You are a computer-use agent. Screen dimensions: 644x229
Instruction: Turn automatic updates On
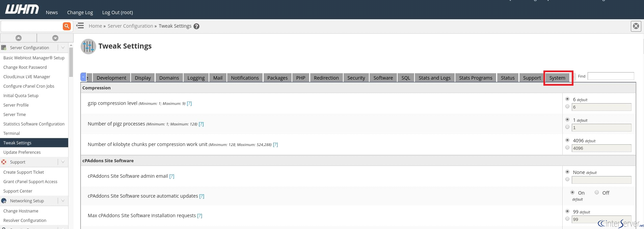pos(572,192)
